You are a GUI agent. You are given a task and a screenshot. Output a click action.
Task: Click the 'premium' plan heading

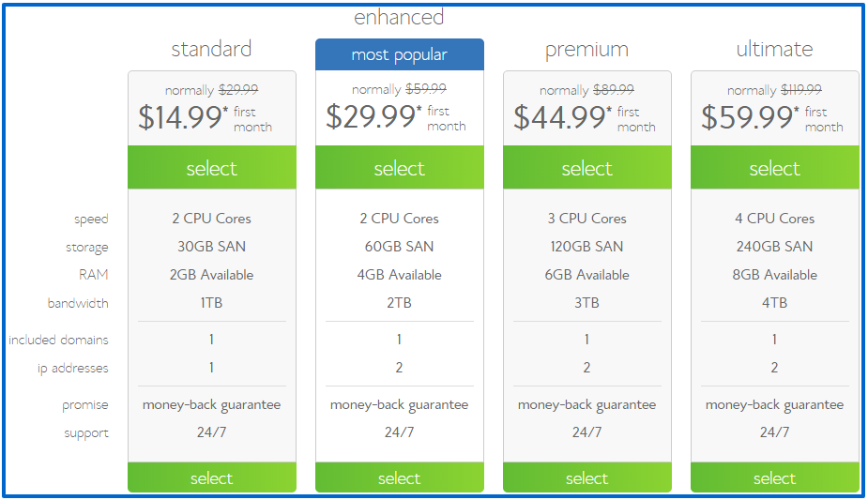pyautogui.click(x=587, y=49)
